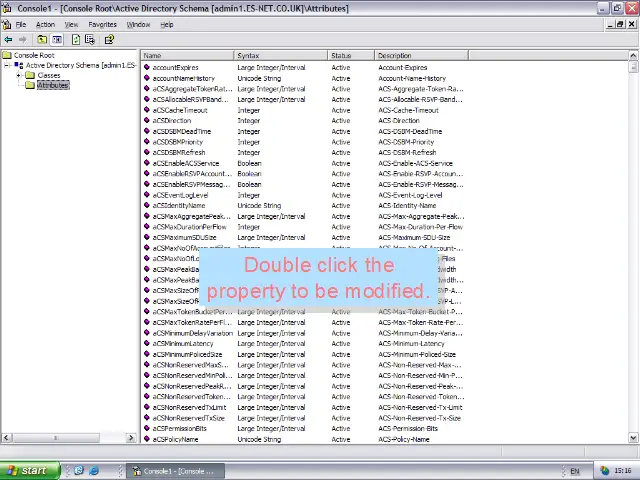Select the aCSIdentityName attribute icon
Screen dimensions: 640x480
click(147, 205)
